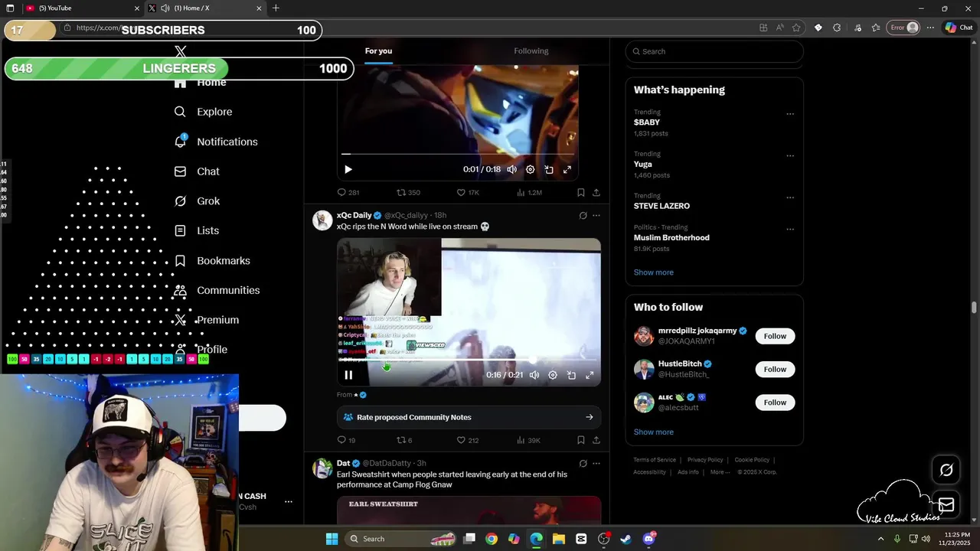This screenshot has height=551, width=980.
Task: Switch to the For you tab
Action: (x=378, y=51)
